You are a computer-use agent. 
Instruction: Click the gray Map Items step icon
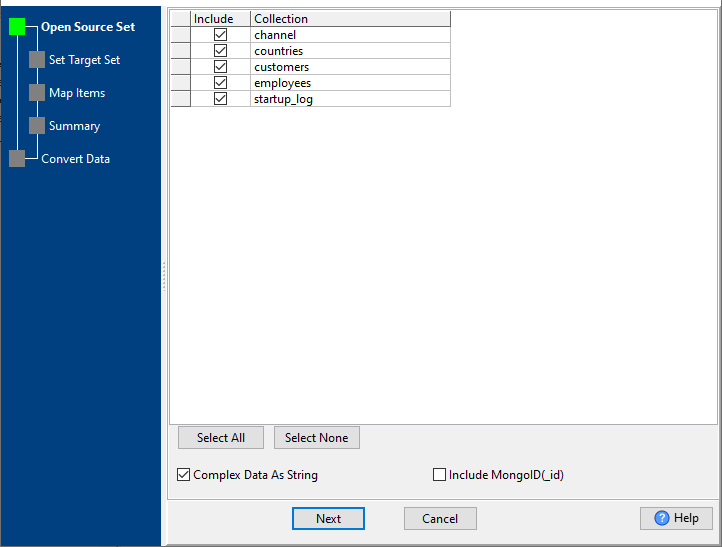click(37, 93)
